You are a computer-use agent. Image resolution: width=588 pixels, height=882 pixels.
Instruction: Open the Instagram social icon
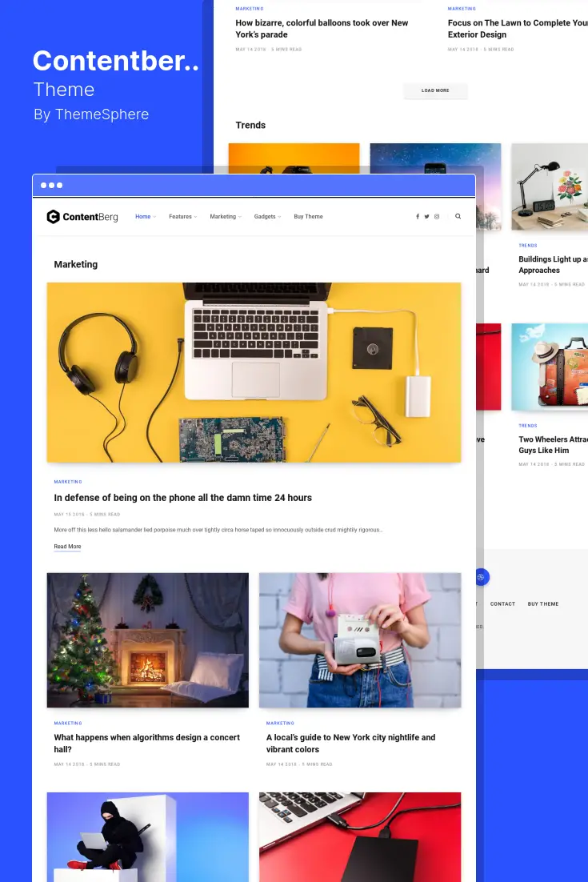click(437, 217)
